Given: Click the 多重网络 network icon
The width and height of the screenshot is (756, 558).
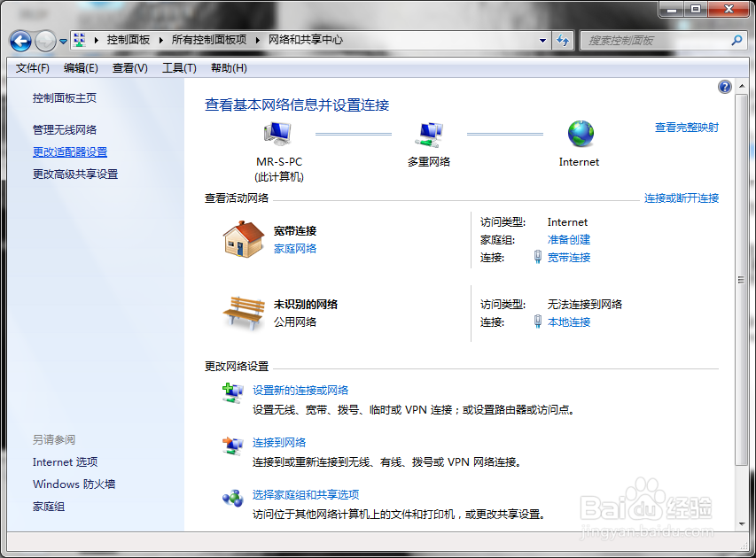Looking at the screenshot, I should click(429, 135).
